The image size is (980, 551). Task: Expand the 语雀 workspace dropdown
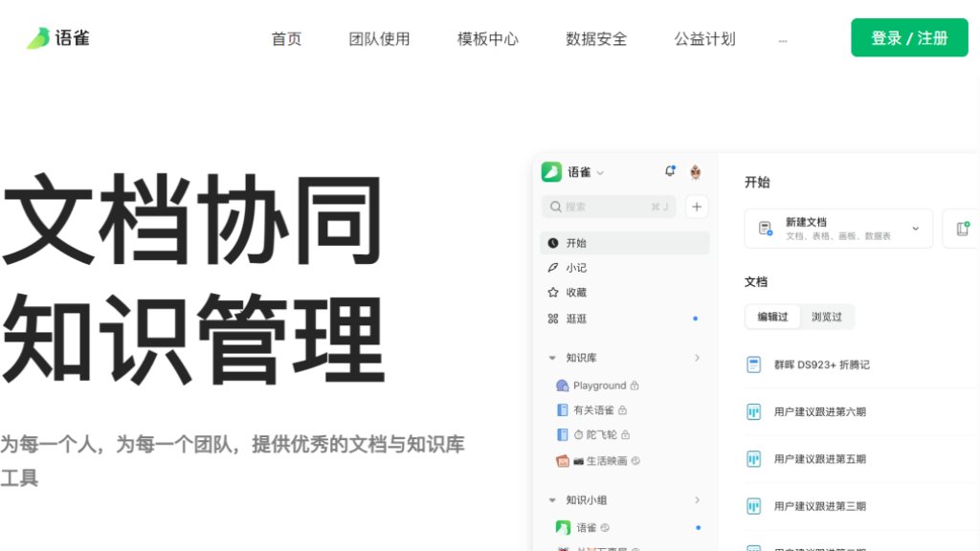click(598, 172)
